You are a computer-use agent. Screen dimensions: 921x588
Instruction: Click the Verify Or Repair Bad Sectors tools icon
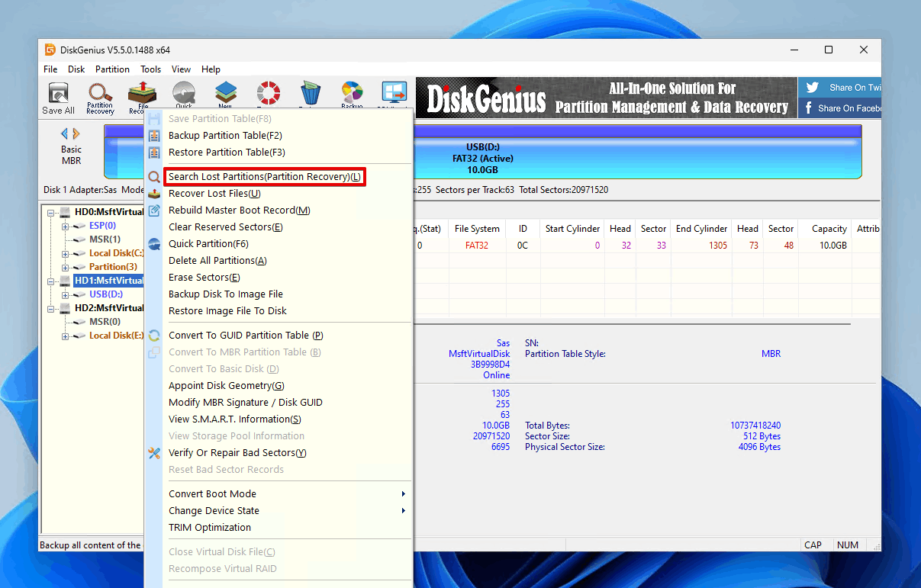coord(154,453)
